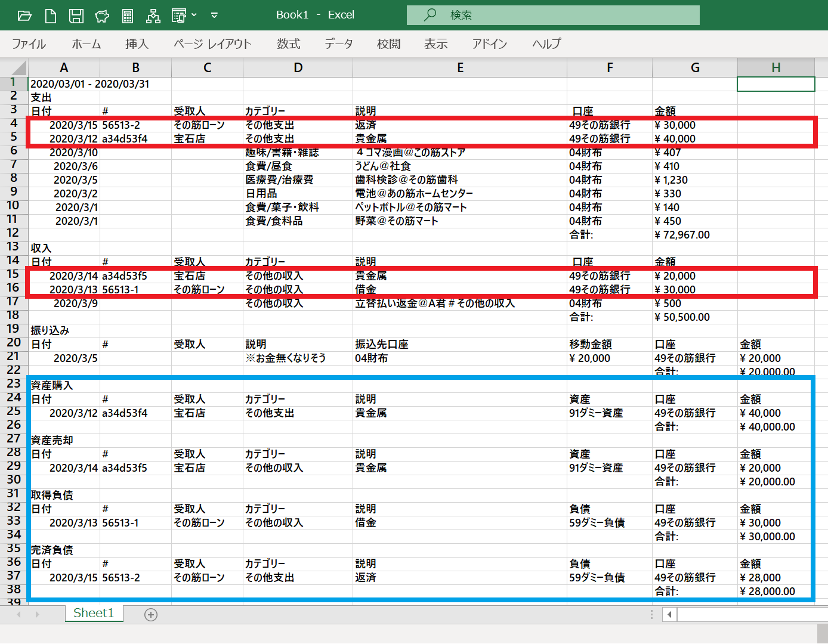Open Customize Quick Access Toolbar dropdown
Image resolution: width=828 pixels, height=644 pixels.
[214, 16]
